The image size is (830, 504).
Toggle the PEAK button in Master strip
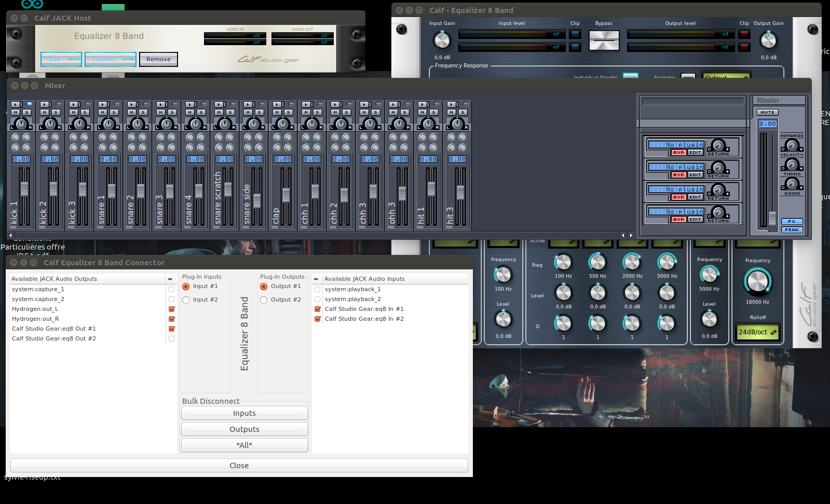[x=792, y=229]
